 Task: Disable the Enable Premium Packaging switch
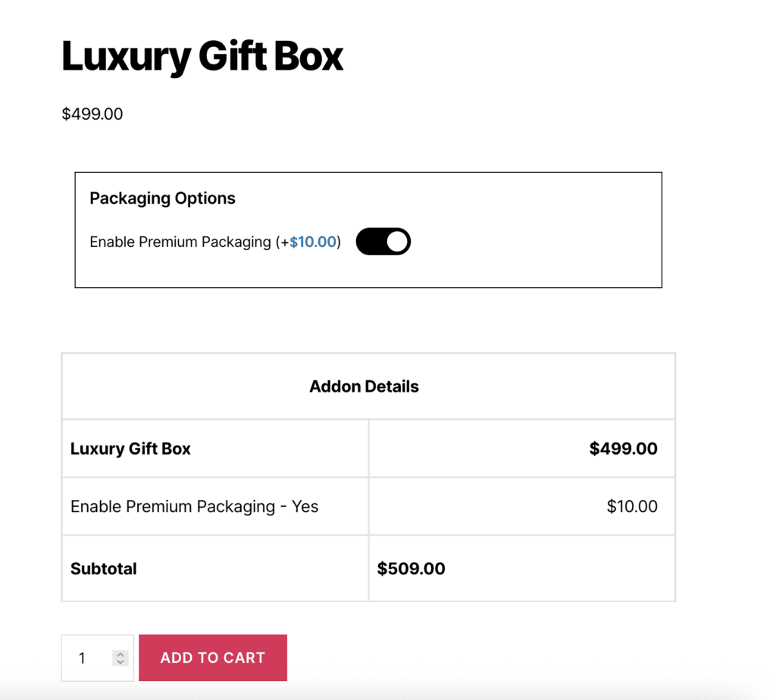(383, 242)
